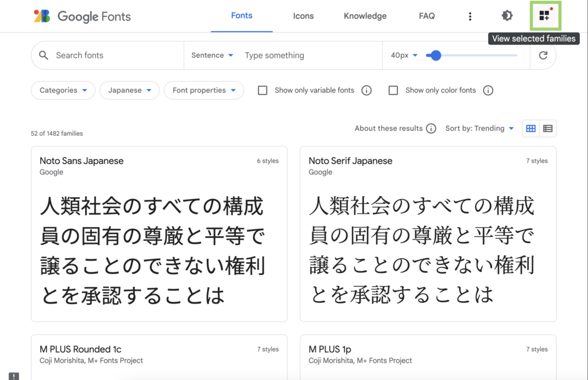Click the Google Fonts logo
588x380 pixels.
82,16
